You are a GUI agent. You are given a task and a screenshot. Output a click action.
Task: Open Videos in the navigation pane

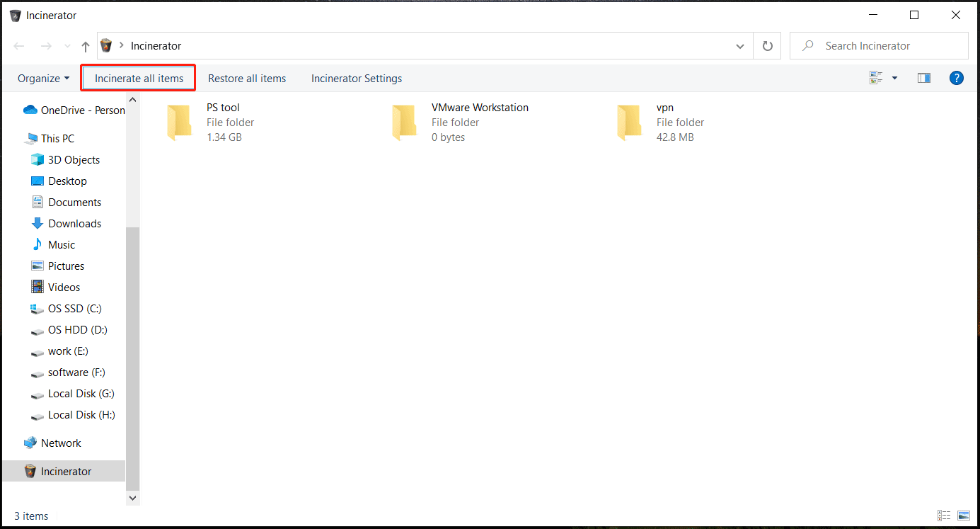tap(56, 288)
